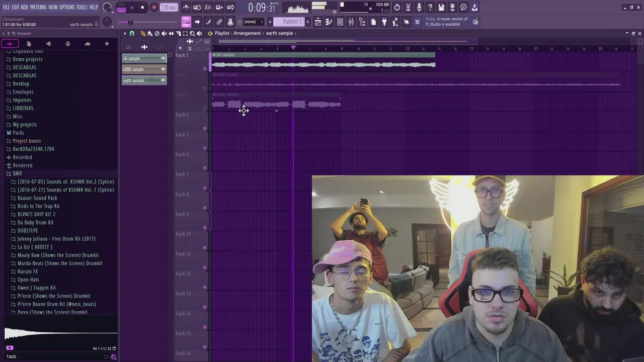
Task: Open playlist options menu arrow
Action: [125, 33]
